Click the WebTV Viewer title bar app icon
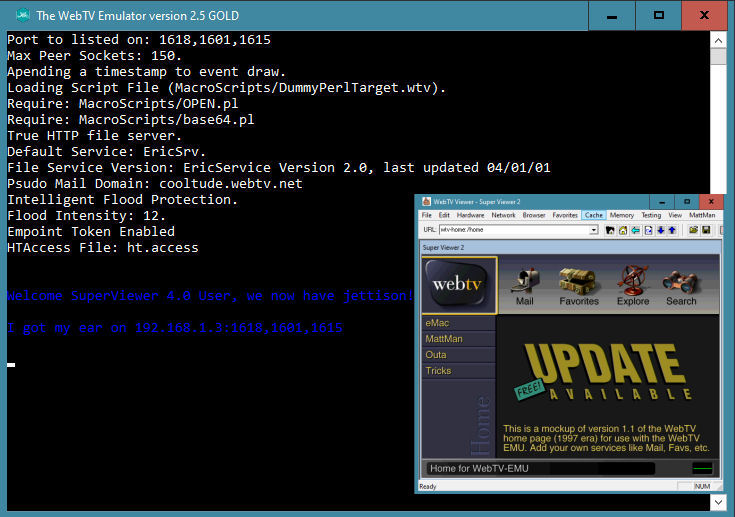Image resolution: width=735 pixels, height=517 pixels. pyautogui.click(x=426, y=202)
